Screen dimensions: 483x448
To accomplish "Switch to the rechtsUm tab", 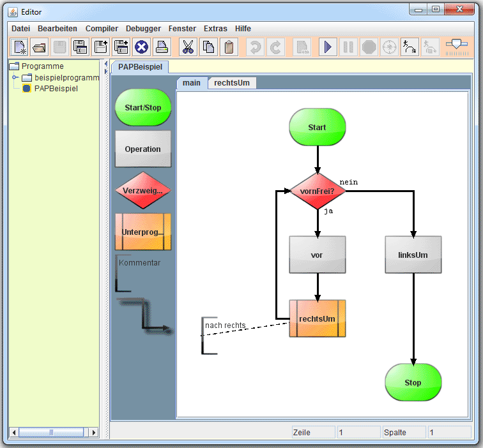I will coord(231,83).
